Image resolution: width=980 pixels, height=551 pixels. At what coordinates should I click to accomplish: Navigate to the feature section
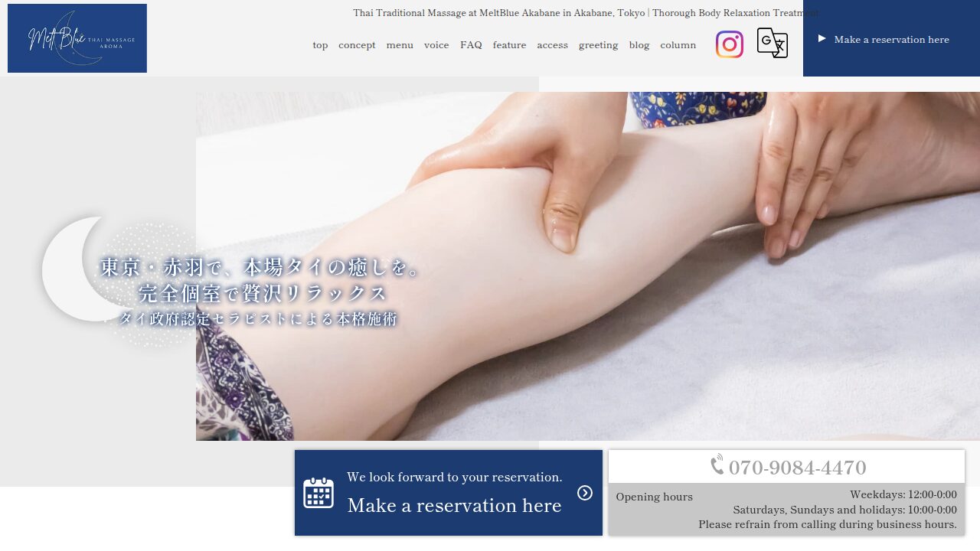click(509, 45)
